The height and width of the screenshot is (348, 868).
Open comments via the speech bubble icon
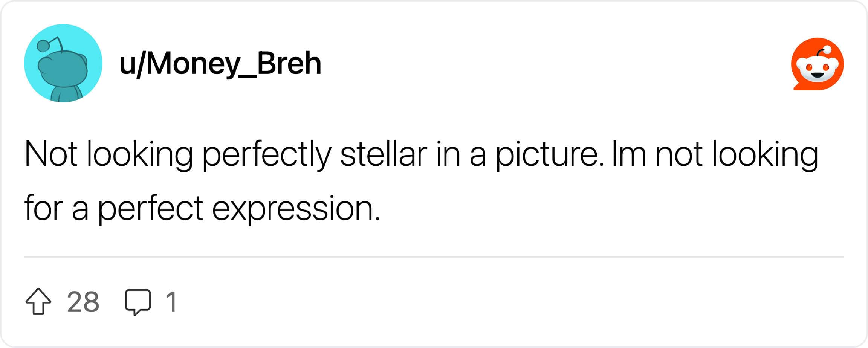coord(138,301)
